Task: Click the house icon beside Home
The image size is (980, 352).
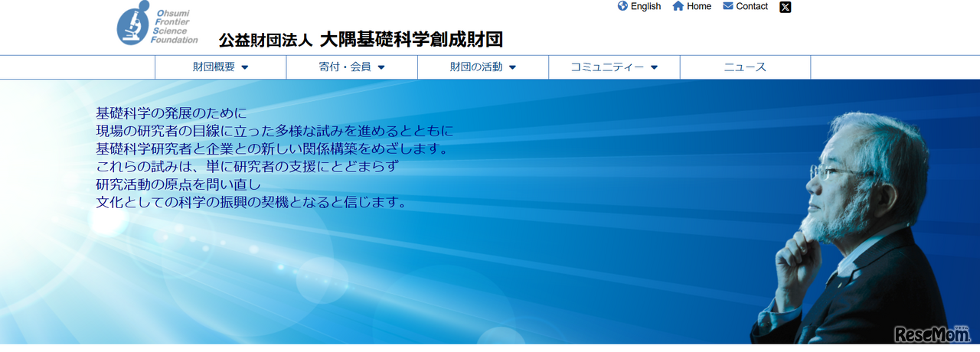Action: (x=678, y=6)
